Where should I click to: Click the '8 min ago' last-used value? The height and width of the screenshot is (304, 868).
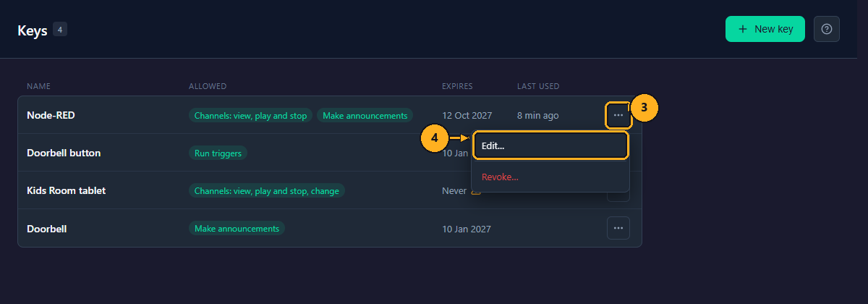(537, 115)
